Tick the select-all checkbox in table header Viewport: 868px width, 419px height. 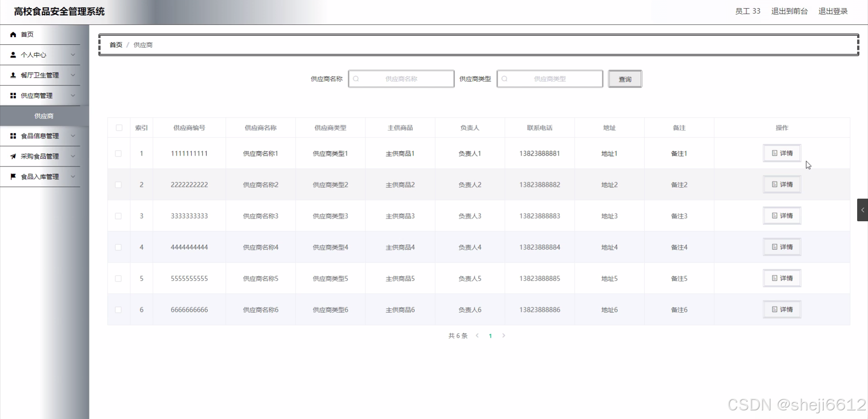click(x=119, y=128)
